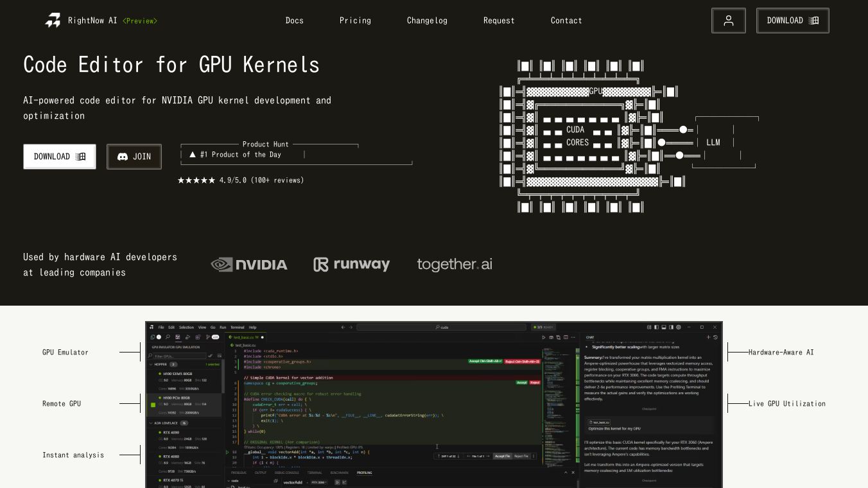Click the forward arrow in the editor title bar
The width and height of the screenshot is (868, 488).
(x=351, y=327)
